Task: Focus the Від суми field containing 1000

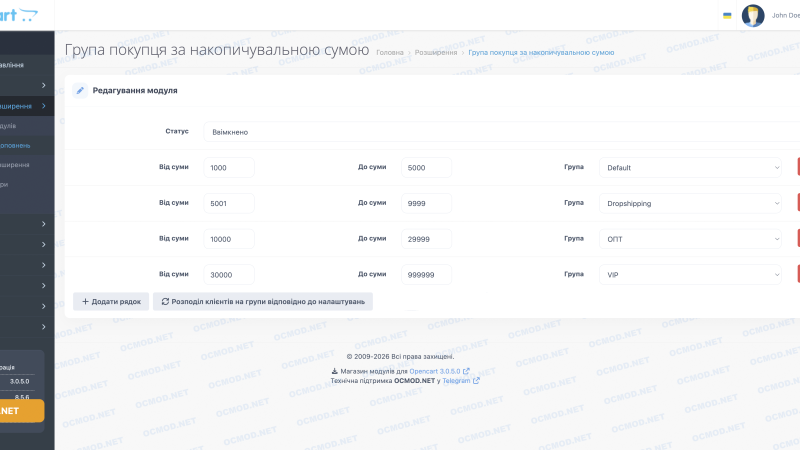Action: tap(229, 167)
